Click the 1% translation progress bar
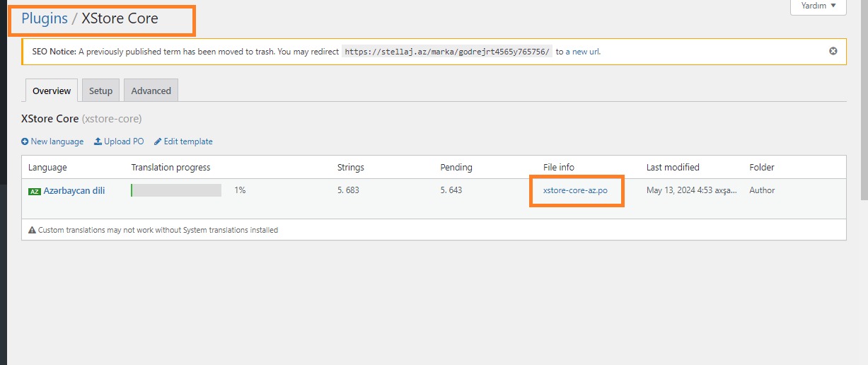The height and width of the screenshot is (365, 868). pyautogui.click(x=176, y=190)
